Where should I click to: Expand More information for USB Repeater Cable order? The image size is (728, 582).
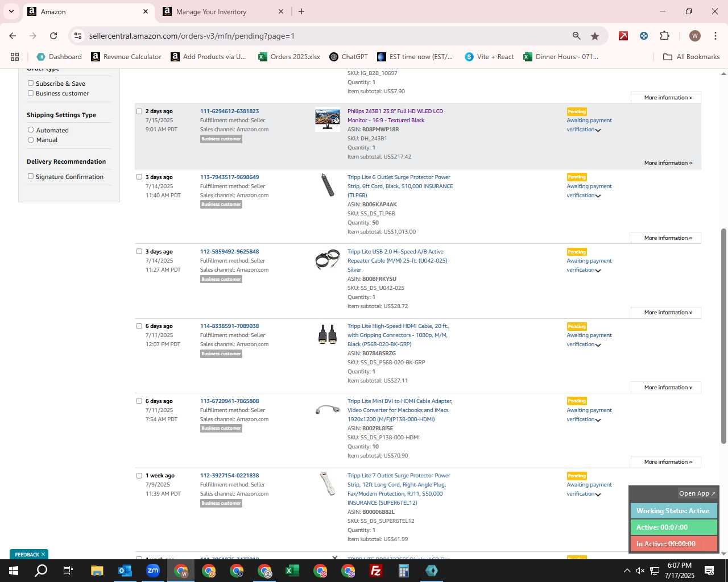(666, 313)
